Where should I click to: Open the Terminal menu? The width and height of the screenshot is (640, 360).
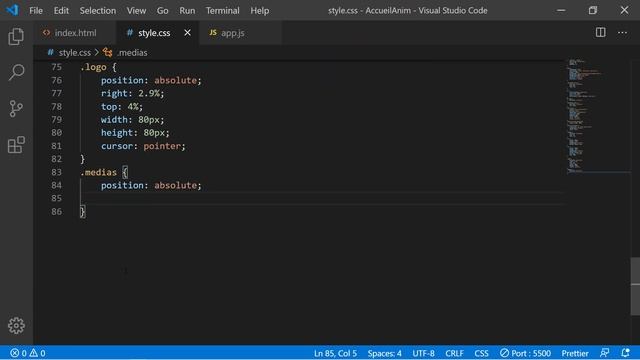pos(222,11)
